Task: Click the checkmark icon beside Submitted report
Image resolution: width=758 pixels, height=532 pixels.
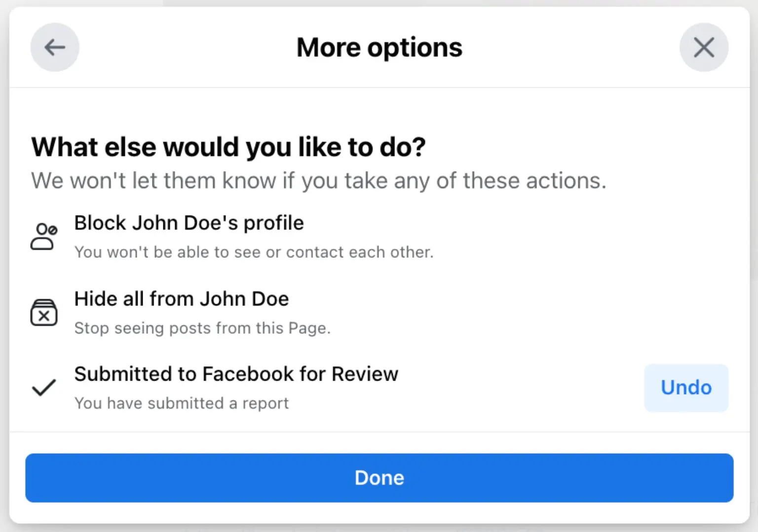Action: tap(44, 388)
